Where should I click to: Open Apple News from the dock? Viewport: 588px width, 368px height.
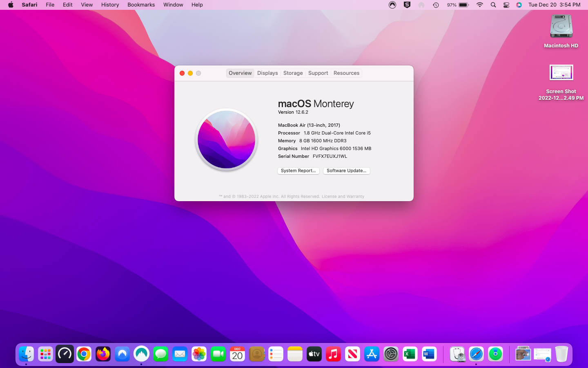pos(352,354)
